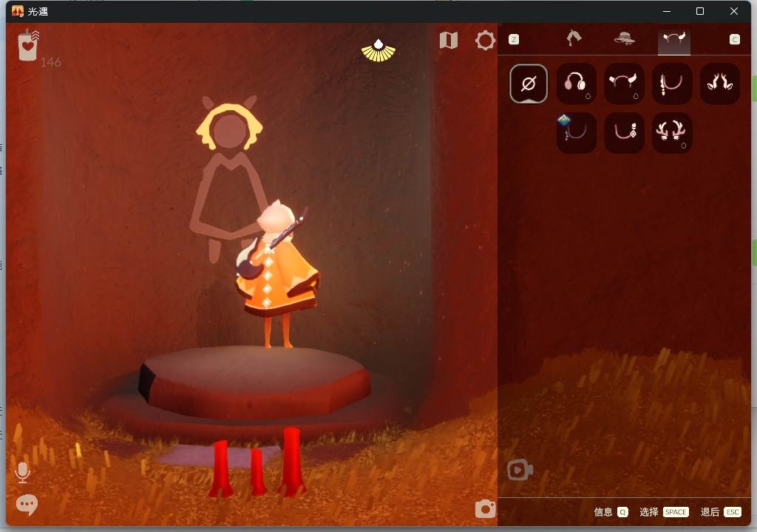Open the heart cup currency icon
This screenshot has height=532, width=757.
27,46
